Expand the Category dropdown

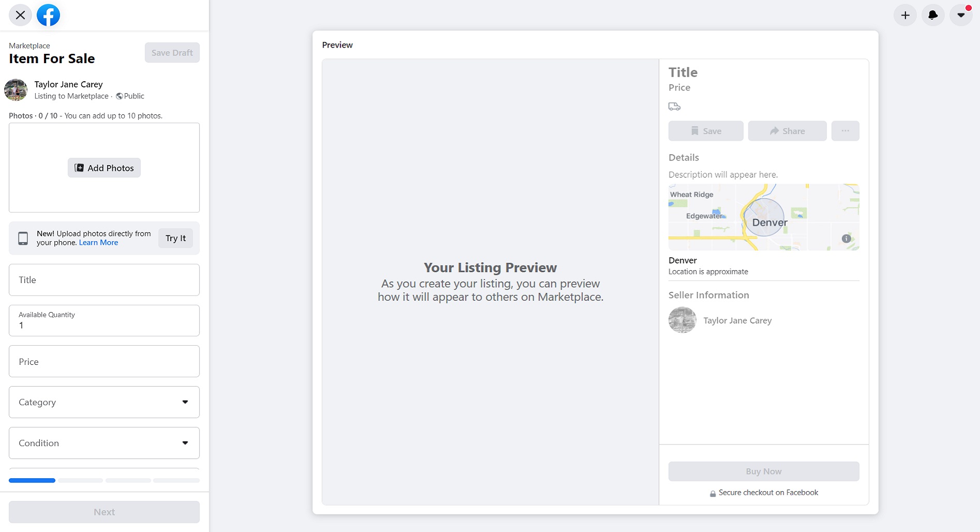pos(104,402)
